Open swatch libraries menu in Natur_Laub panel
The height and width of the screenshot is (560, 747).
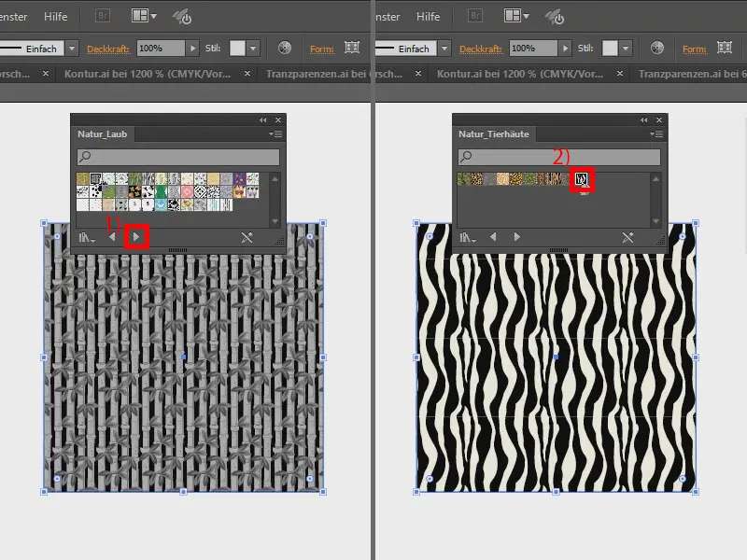87,237
